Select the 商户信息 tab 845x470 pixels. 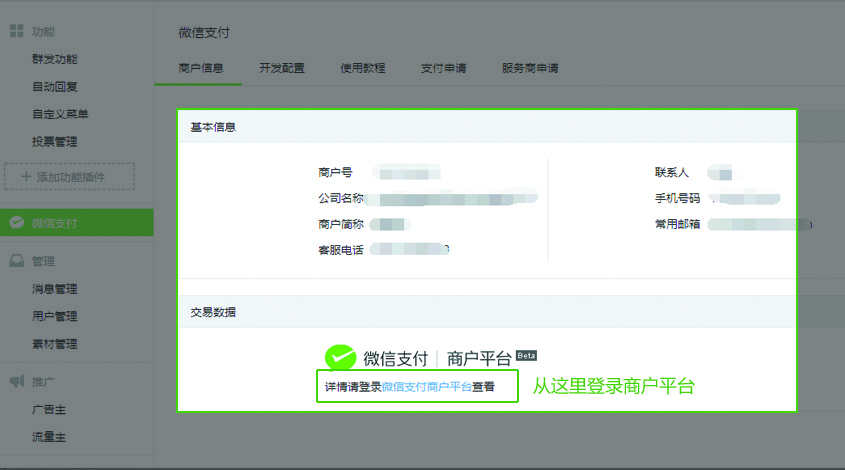coord(201,69)
